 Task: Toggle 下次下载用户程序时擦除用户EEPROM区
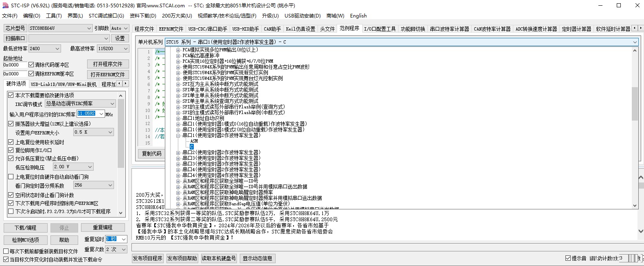pyautogui.click(x=11, y=203)
